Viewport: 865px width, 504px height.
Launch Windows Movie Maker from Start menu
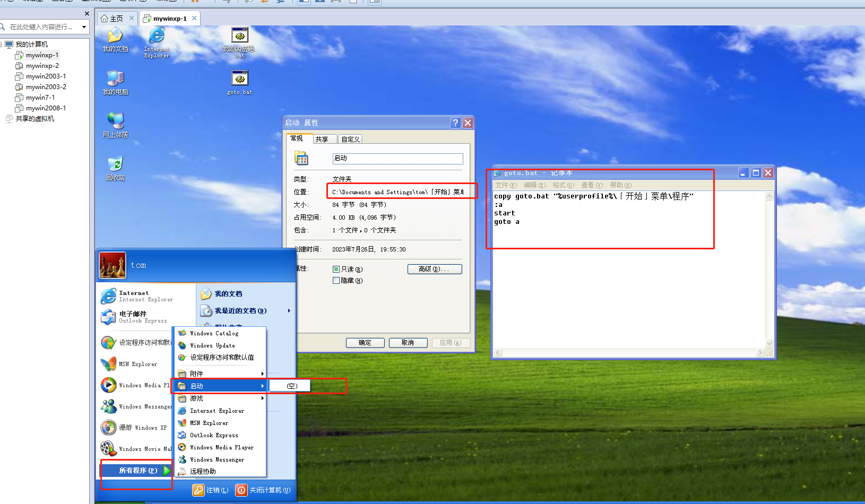pos(136,449)
